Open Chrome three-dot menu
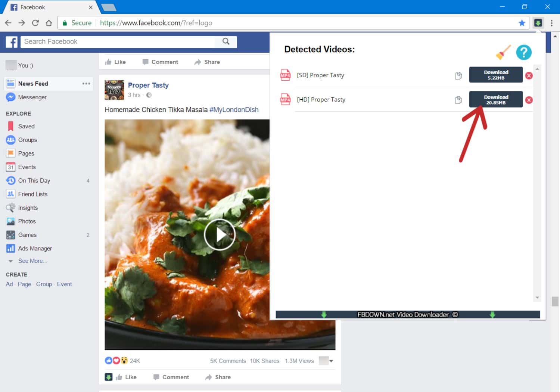Image resolution: width=560 pixels, height=392 pixels. tap(551, 23)
